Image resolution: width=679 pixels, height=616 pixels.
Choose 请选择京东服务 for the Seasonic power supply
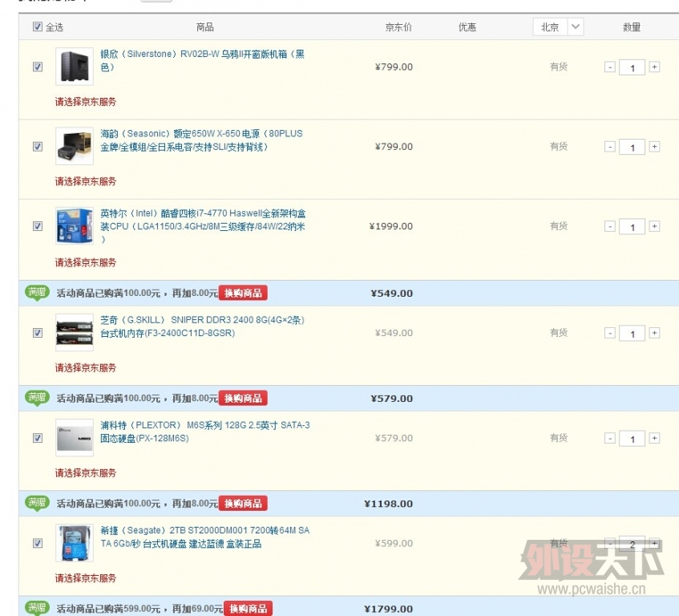click(x=86, y=181)
